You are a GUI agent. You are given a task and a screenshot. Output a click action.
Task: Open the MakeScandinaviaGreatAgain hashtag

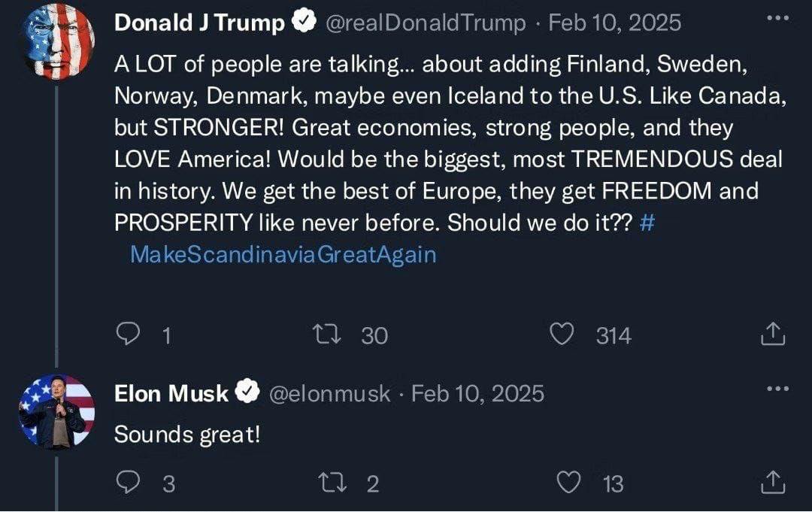(x=283, y=254)
